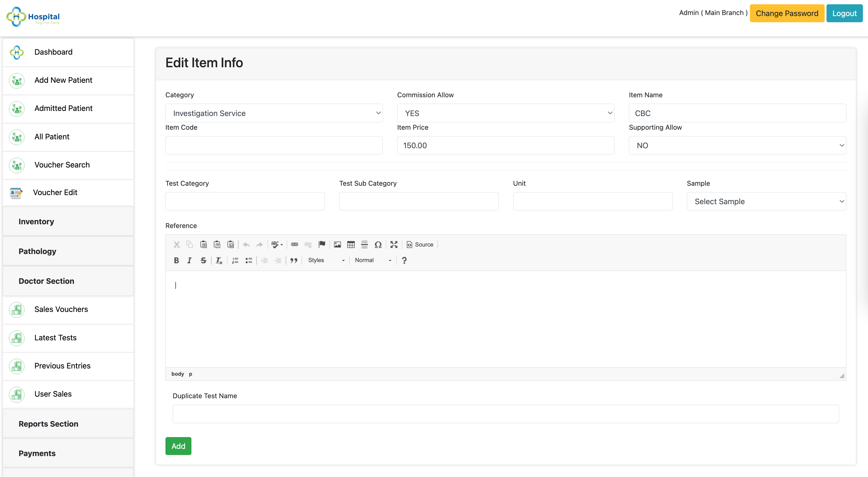
Task: Click the About CKEditor question mark
Action: coord(404,260)
